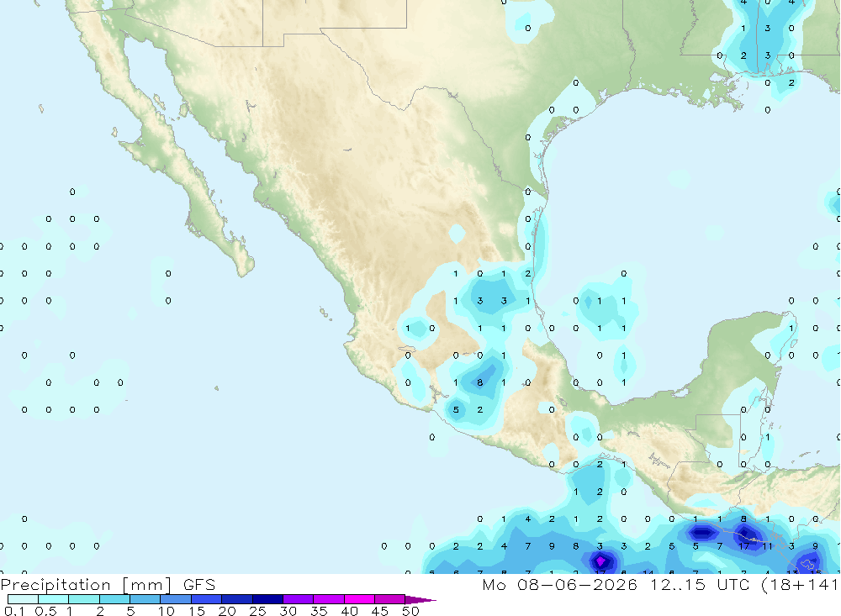Click the "Precipitation" title text
Screen dimensions: 841x616
[56, 584]
